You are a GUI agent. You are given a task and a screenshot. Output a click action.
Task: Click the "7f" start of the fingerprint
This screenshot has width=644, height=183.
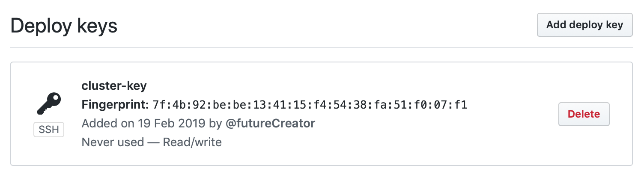point(158,105)
